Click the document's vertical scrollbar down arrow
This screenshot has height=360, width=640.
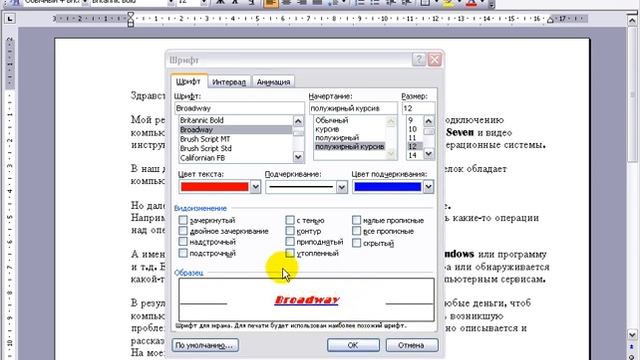[632, 335]
